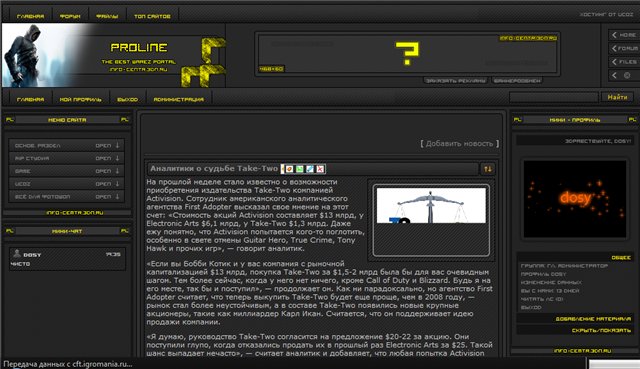
Task: Open the scales thumbnail image in the article
Action: (431, 205)
